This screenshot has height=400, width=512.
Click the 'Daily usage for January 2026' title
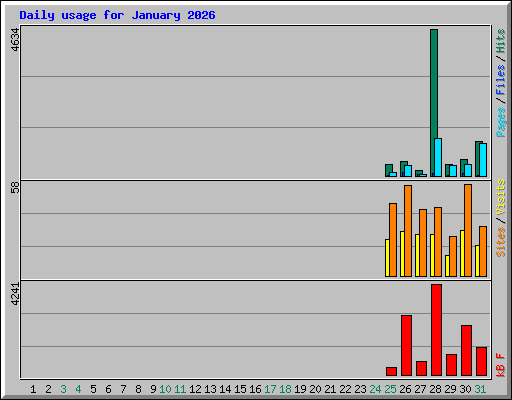pyautogui.click(x=117, y=15)
